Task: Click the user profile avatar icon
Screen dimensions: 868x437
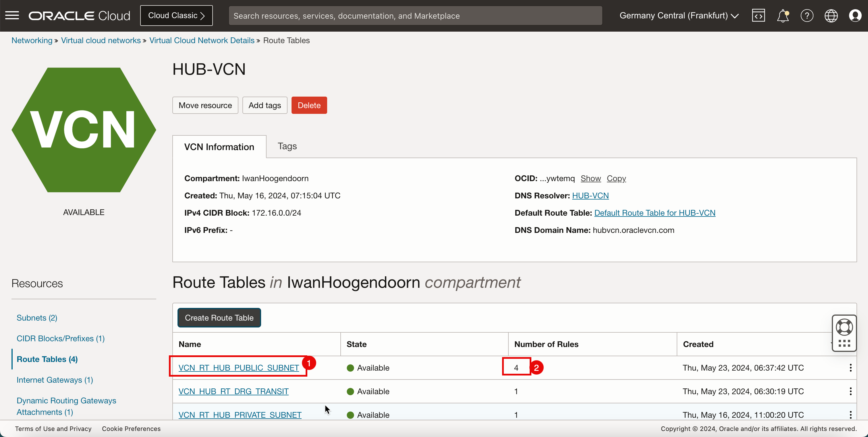Action: click(856, 16)
